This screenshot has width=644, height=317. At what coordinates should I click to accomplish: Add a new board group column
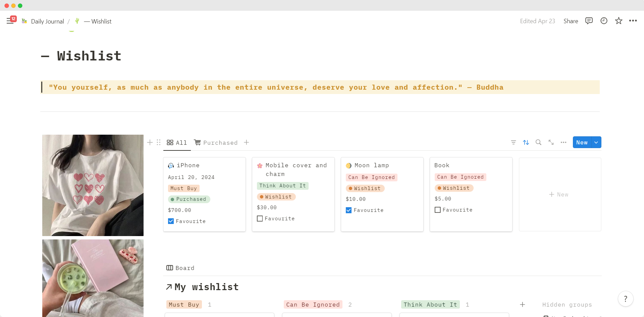tap(522, 305)
